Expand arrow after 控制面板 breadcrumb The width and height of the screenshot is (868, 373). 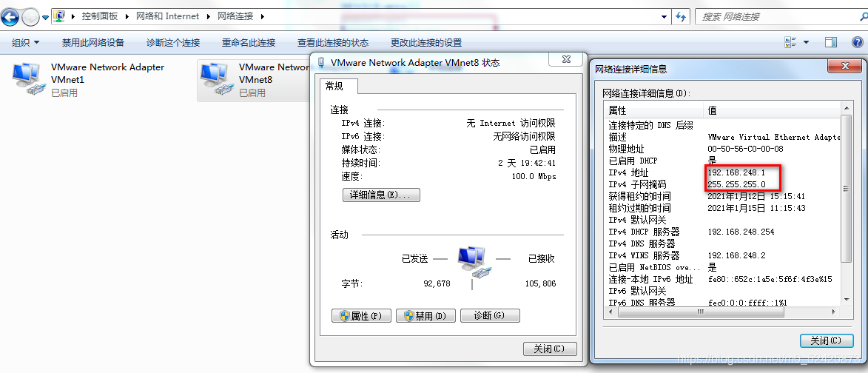pyautogui.click(x=127, y=16)
